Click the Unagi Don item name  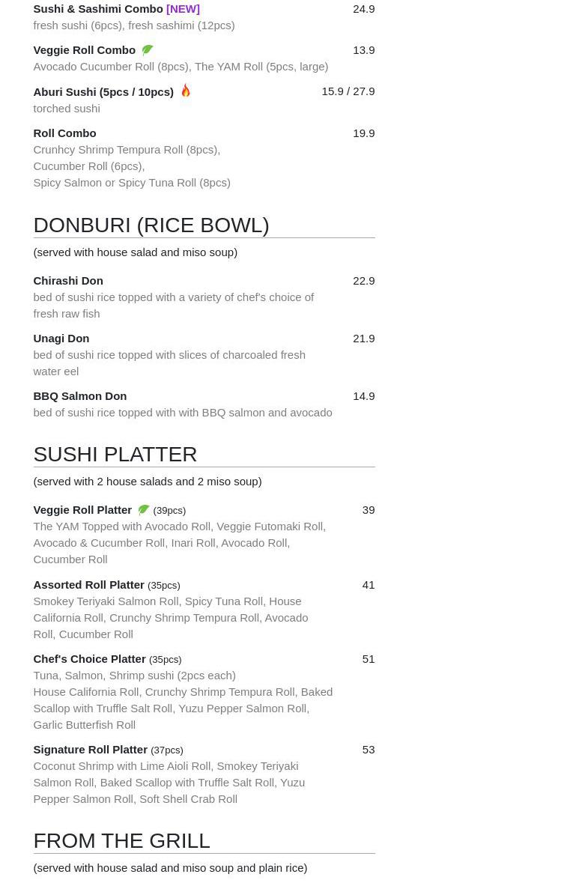[x=61, y=339]
